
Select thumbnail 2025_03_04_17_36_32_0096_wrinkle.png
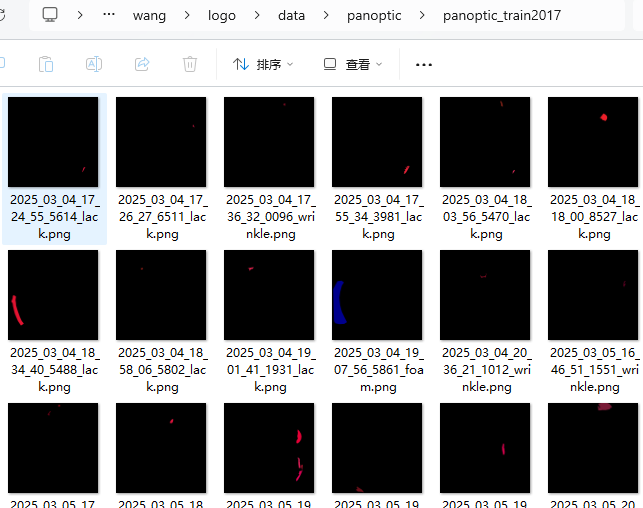(x=269, y=142)
